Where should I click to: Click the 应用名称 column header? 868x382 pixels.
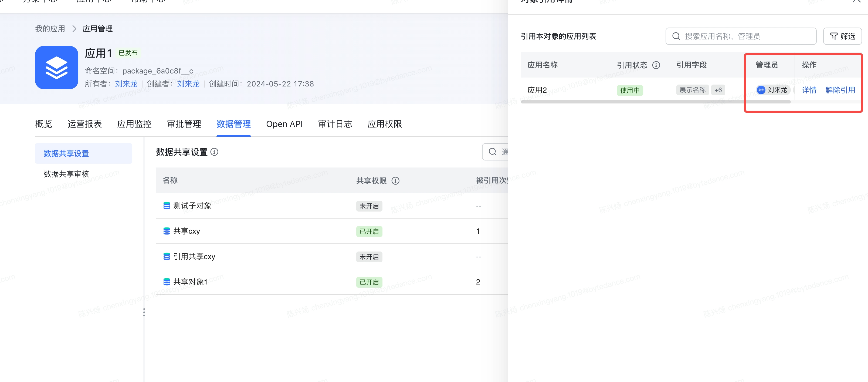coord(542,65)
